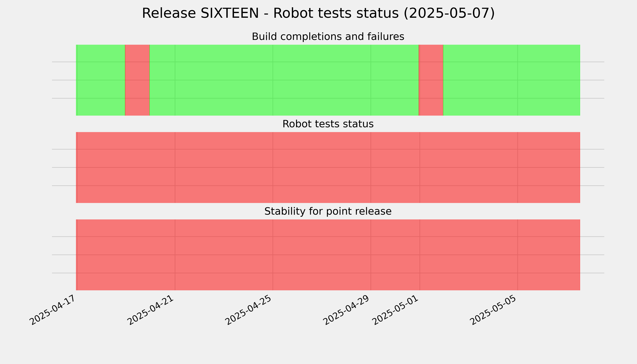Click the second red build failure band
This screenshot has width=637, height=364.
431,80
